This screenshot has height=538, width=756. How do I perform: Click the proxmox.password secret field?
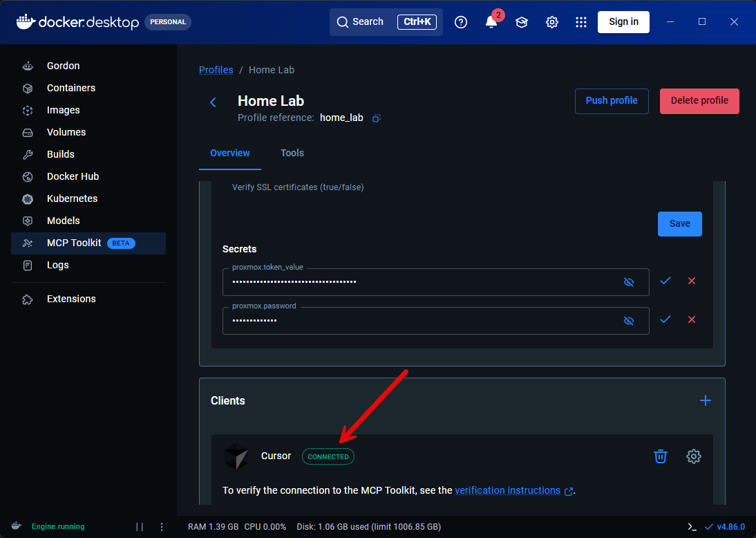435,320
